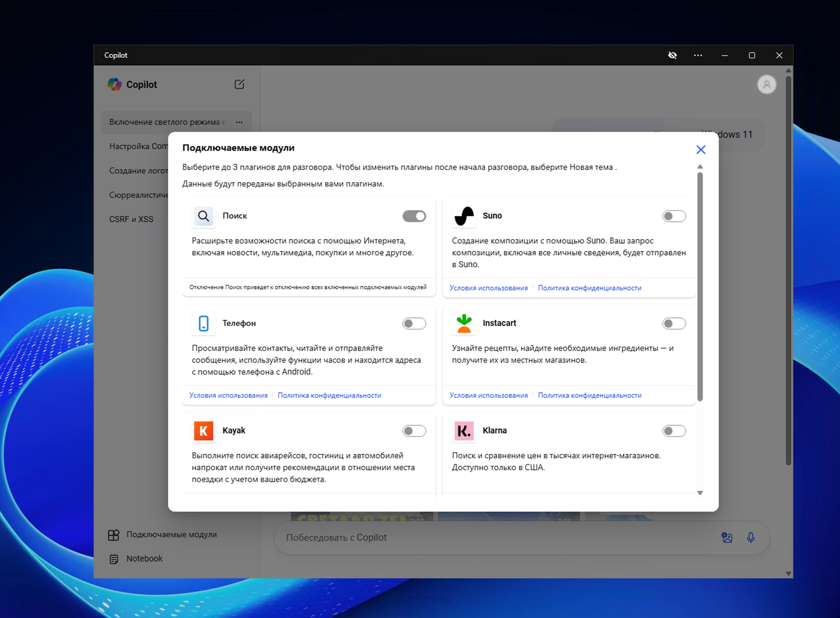This screenshot has height=618, width=840.
Task: Open the 'Настройка Com' chat in sidebar
Action: 138,146
